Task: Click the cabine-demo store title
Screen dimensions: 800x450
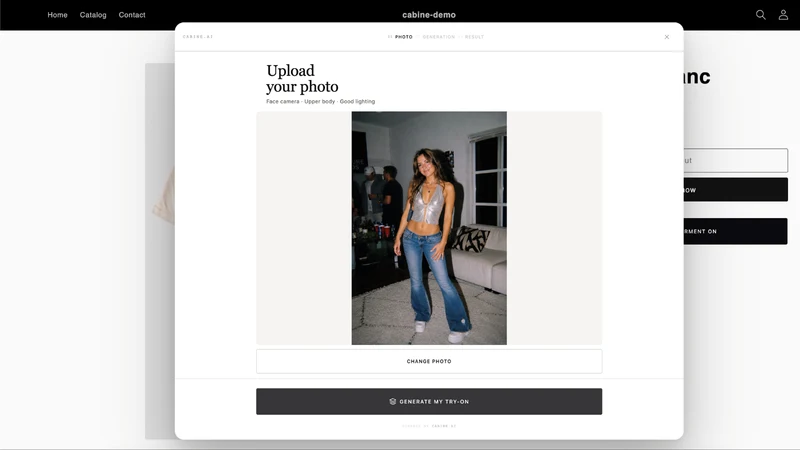Action: coord(429,15)
